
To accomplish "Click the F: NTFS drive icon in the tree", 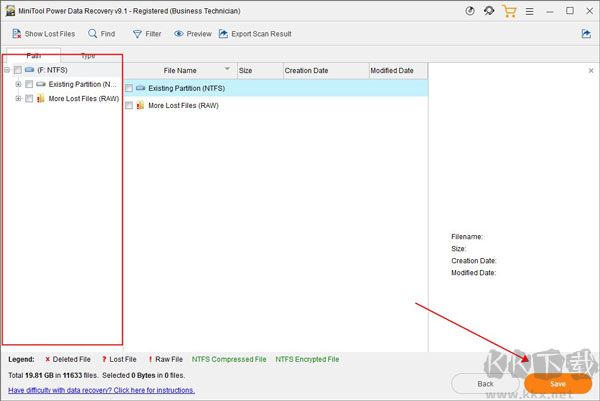I will pyautogui.click(x=29, y=70).
